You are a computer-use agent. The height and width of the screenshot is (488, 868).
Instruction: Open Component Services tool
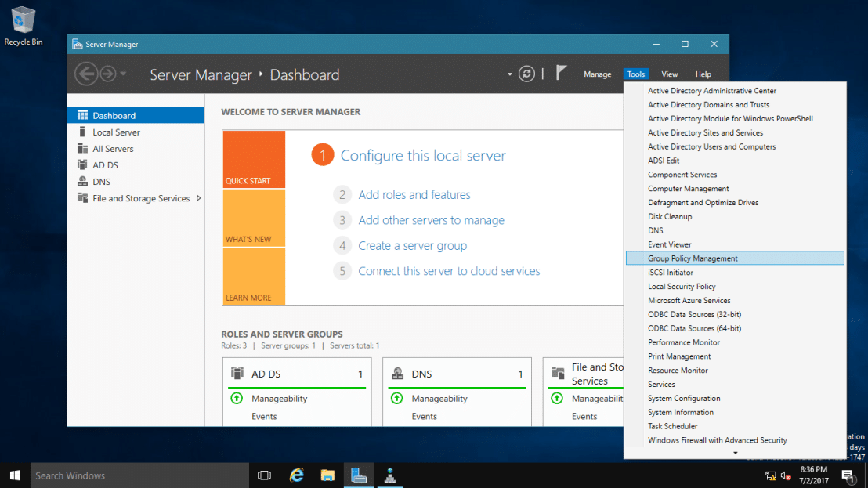[735, 174]
